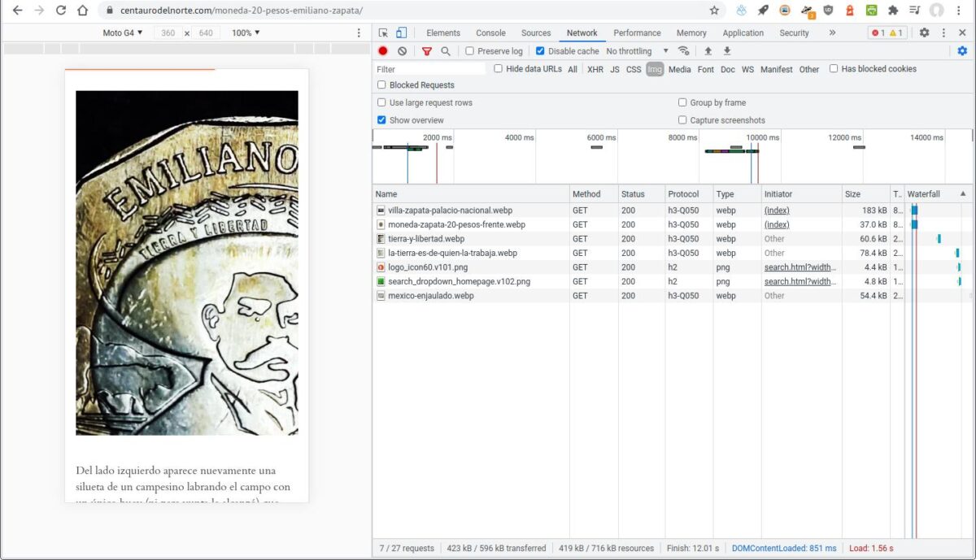
Task: Open Moto G4 device dropdown
Action: [122, 33]
